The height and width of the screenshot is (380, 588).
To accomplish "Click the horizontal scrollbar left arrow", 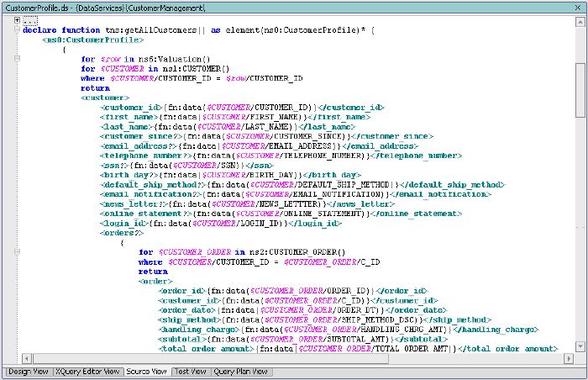I will click(x=26, y=359).
